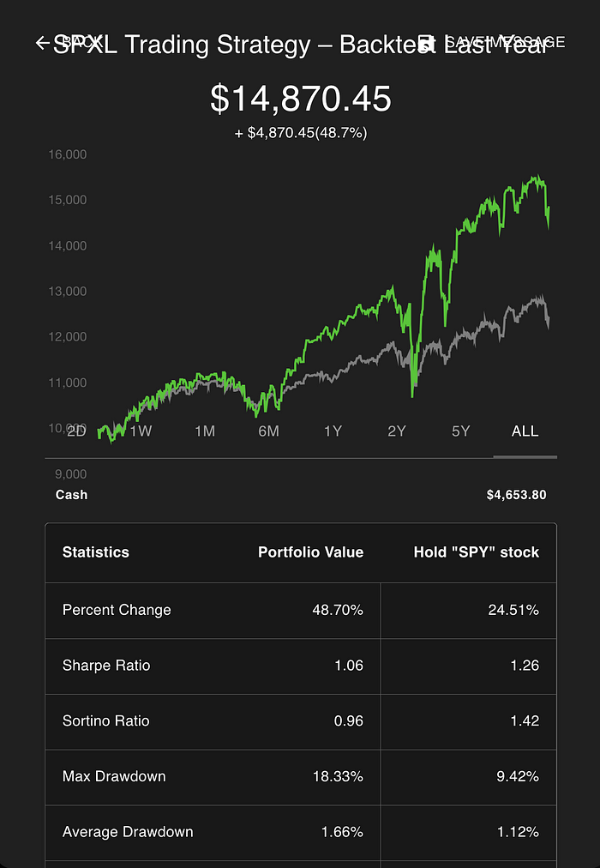Screen dimensions: 600x868
Task: Click the Hold "SPY" stock column header
Action: click(476, 552)
